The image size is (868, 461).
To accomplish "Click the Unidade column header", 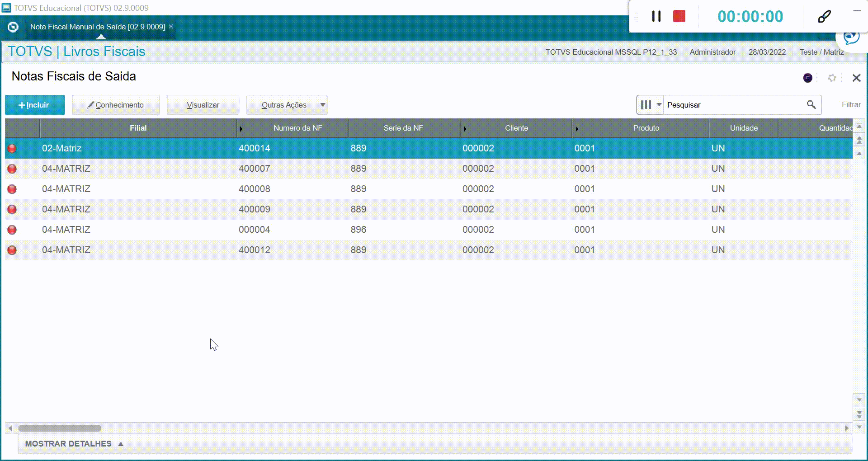I will (x=744, y=128).
